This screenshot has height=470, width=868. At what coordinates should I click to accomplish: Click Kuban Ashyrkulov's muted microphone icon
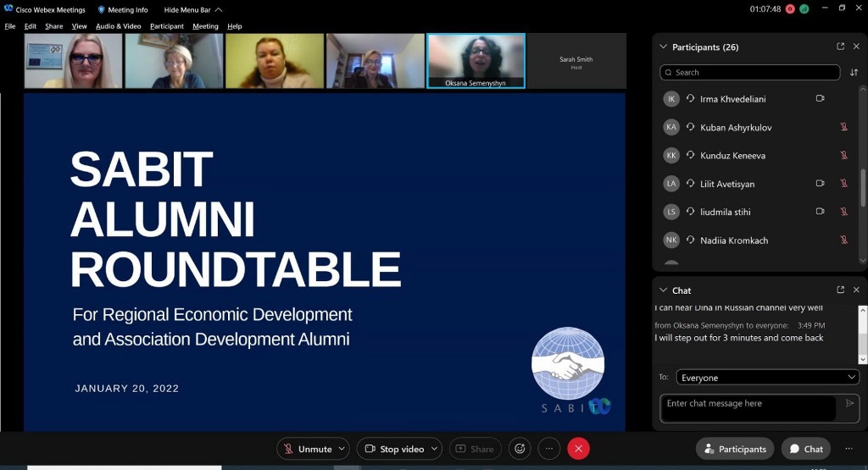tap(843, 127)
